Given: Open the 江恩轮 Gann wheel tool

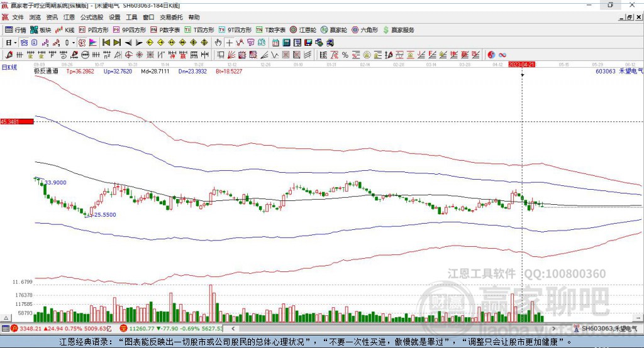Looking at the screenshot, I should click(303, 30).
